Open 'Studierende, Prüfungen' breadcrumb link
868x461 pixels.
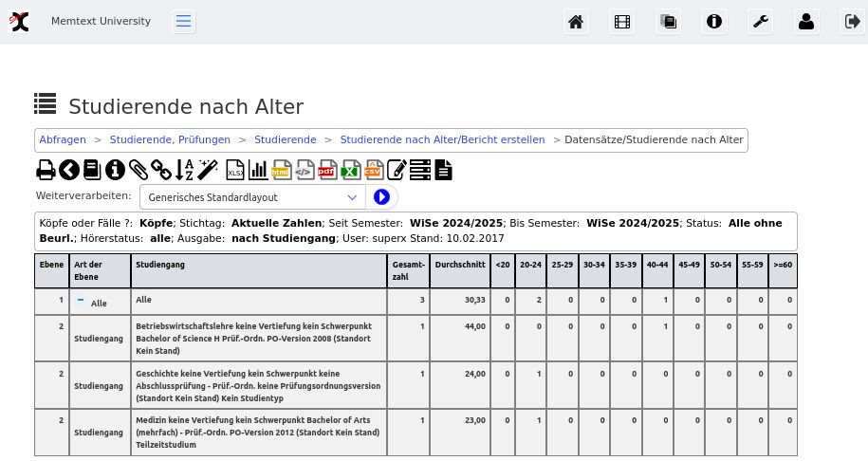[171, 139]
